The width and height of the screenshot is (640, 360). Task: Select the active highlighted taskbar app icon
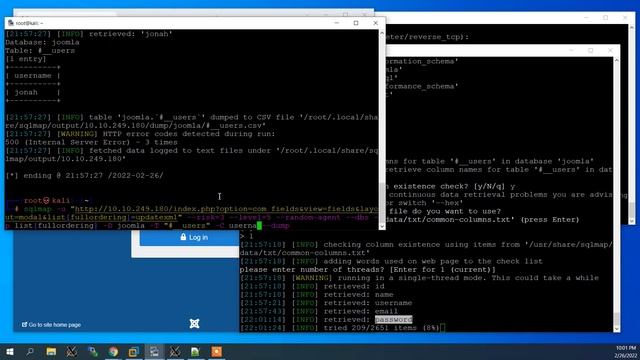pyautogui.click(x=154, y=351)
